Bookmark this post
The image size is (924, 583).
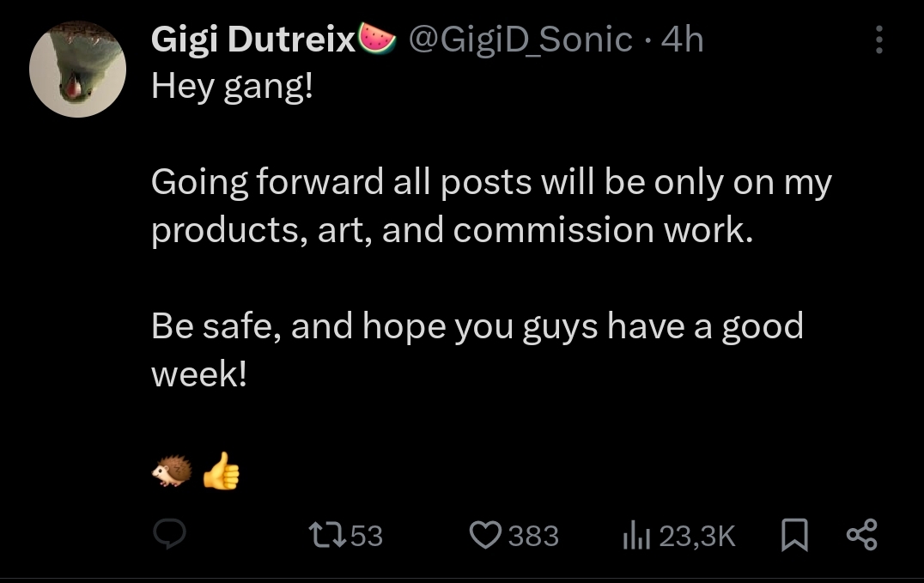tap(795, 536)
